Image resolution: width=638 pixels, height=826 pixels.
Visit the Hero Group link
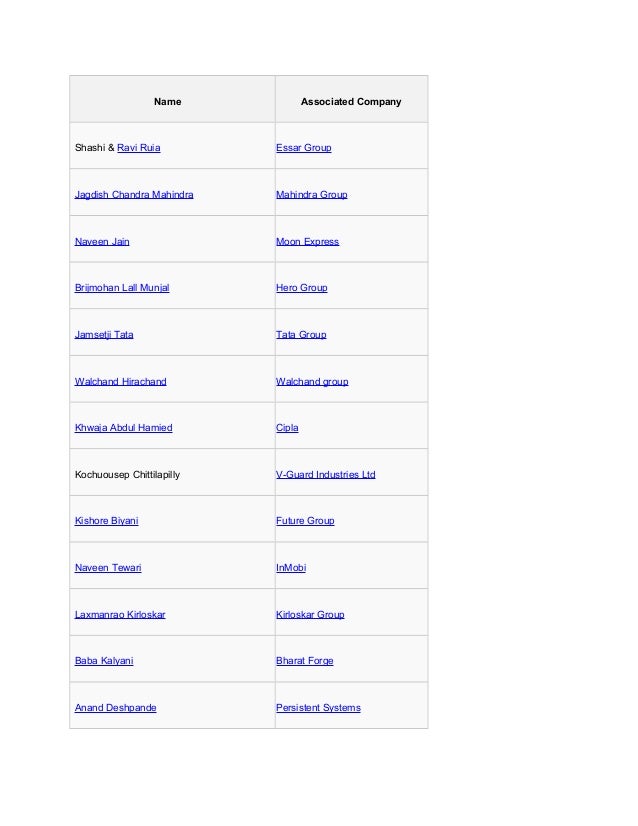(301, 288)
